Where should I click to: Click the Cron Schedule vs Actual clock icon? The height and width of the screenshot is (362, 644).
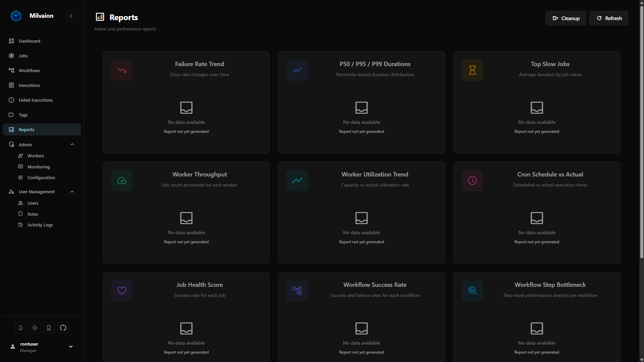(x=473, y=180)
